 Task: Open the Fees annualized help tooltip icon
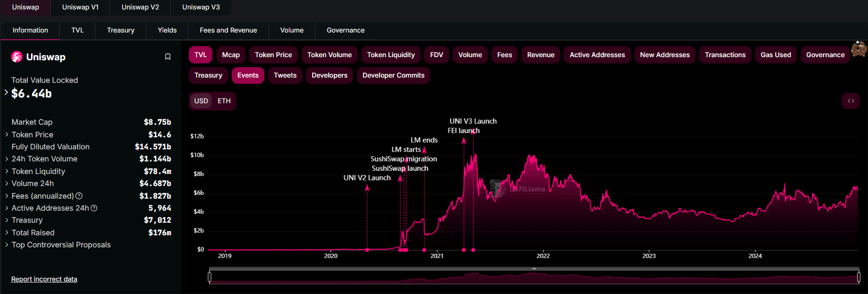79,196
